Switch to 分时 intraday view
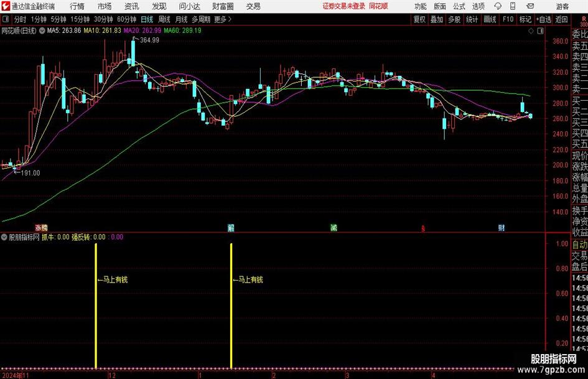 (20, 19)
